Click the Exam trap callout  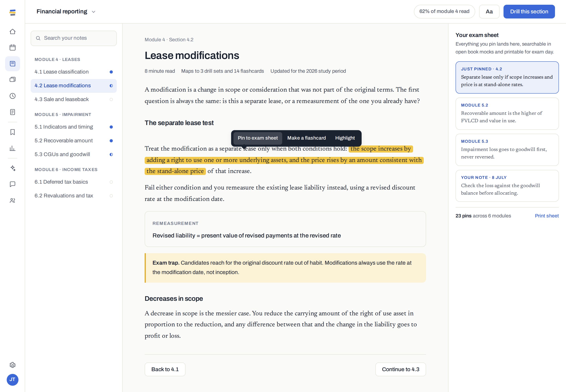tap(285, 268)
